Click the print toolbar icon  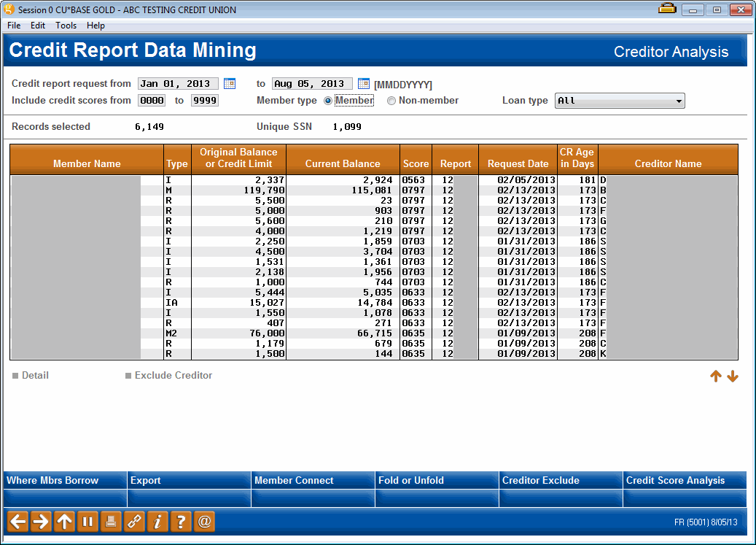tap(111, 522)
